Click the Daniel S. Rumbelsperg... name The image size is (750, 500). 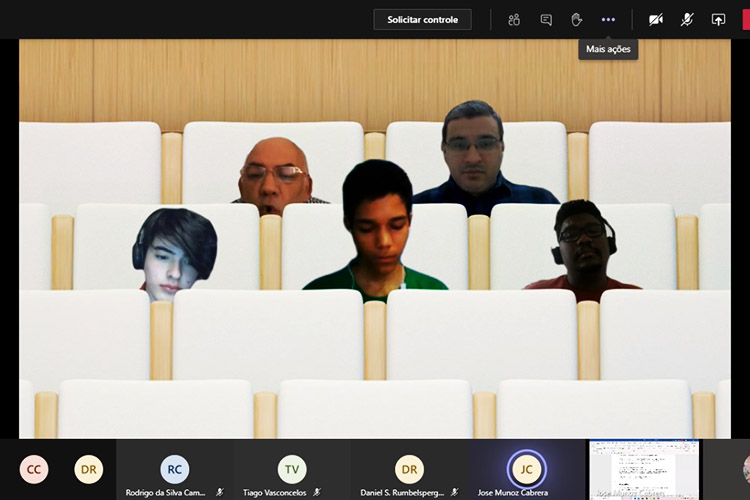(402, 492)
